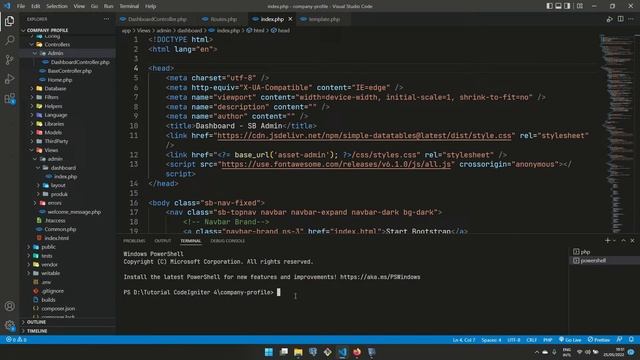The width and height of the screenshot is (640, 360).
Task: Maximize the panel with chevron-up icon
Action: (x=623, y=241)
